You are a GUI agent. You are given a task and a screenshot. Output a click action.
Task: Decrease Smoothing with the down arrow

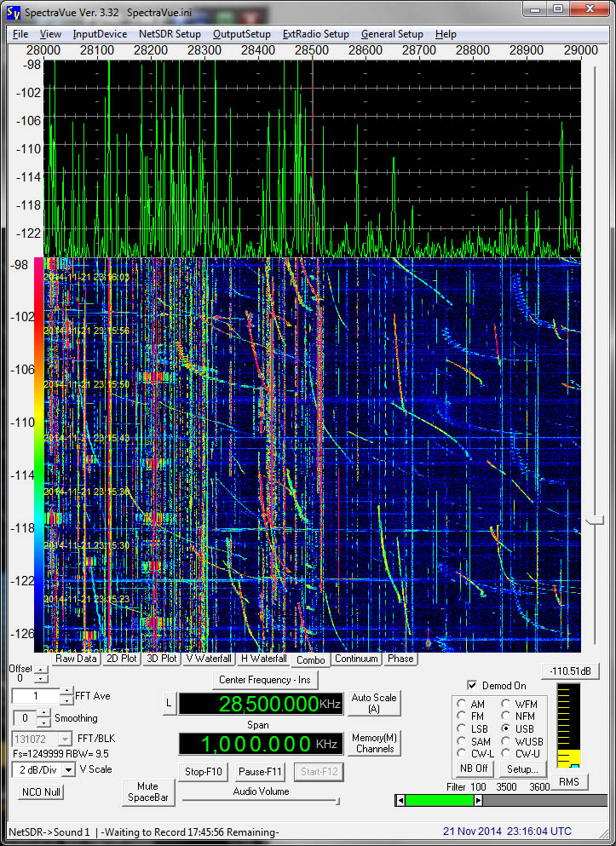[x=43, y=722]
